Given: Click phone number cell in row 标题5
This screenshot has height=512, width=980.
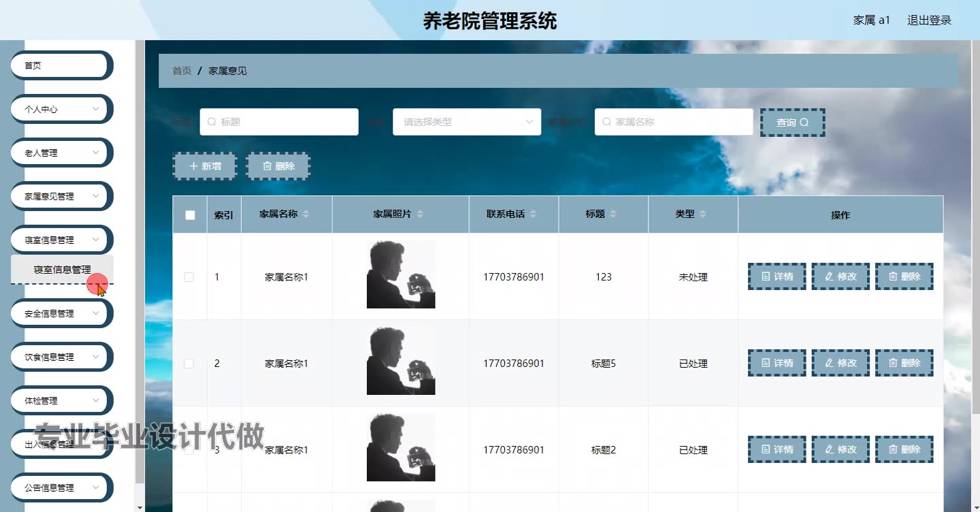Looking at the screenshot, I should click(514, 364).
